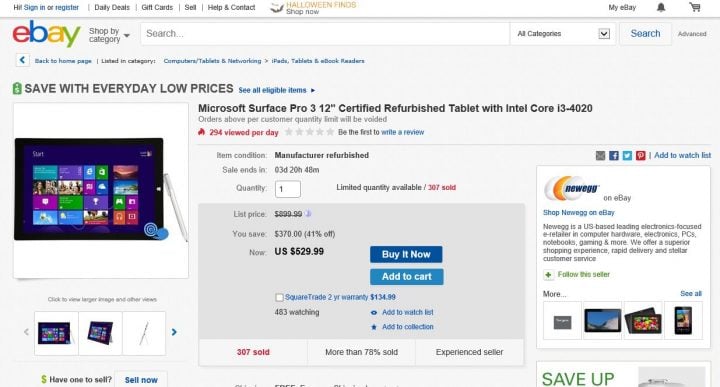Screen dimensions: 720x387
Task: Share listing on Twitter icon
Action: pyautogui.click(x=627, y=156)
